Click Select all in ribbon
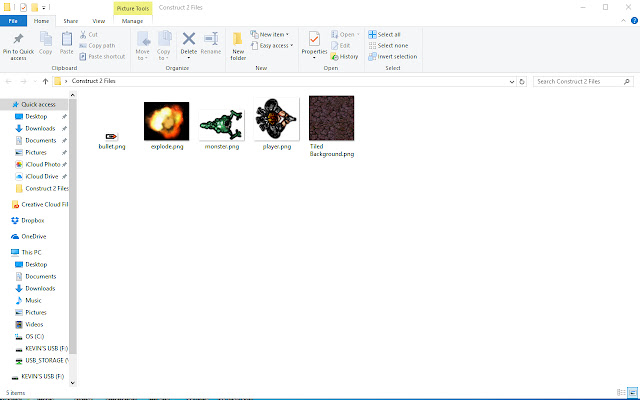This screenshot has width=640, height=400. click(x=384, y=35)
